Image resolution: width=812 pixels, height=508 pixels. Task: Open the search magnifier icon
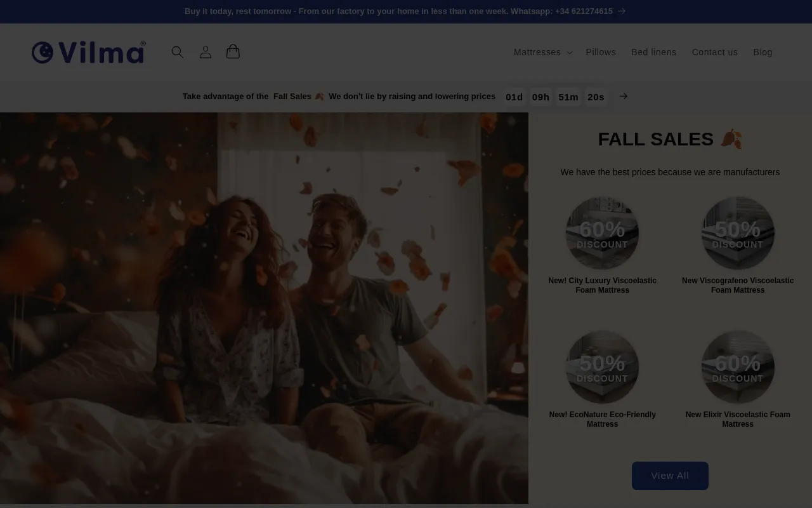178,52
